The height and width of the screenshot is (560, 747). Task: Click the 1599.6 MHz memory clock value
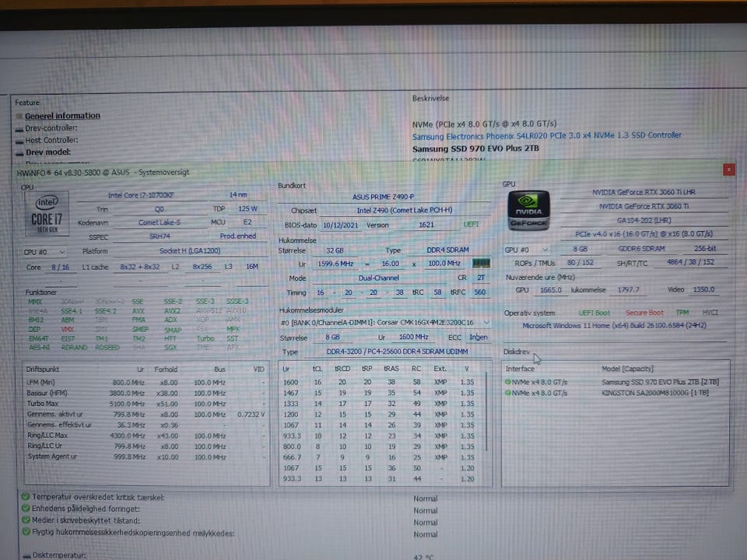335,264
